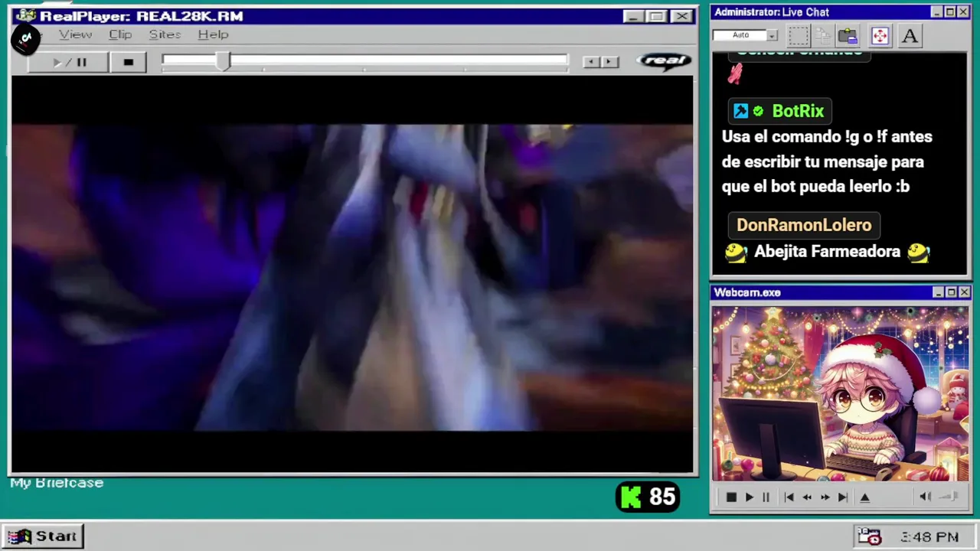Click the next clip arrow in RealPlayer
Image resolution: width=980 pixels, height=551 pixels.
609,62
